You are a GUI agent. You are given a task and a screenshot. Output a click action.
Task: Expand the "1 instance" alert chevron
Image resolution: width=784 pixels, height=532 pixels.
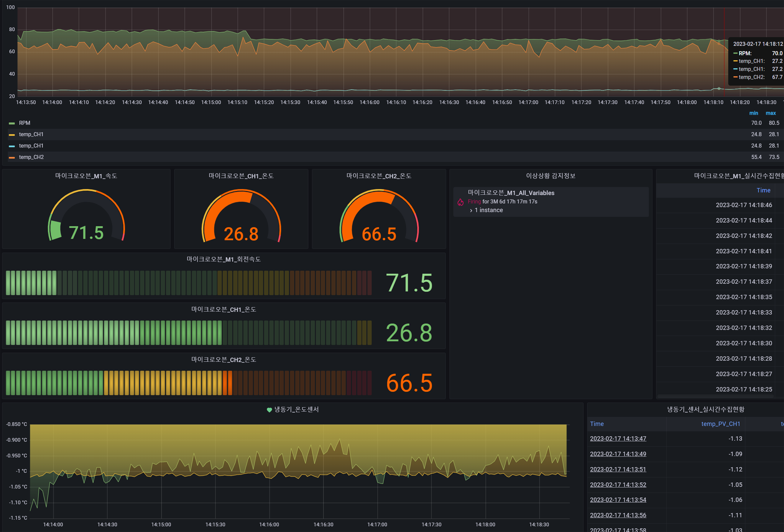471,210
